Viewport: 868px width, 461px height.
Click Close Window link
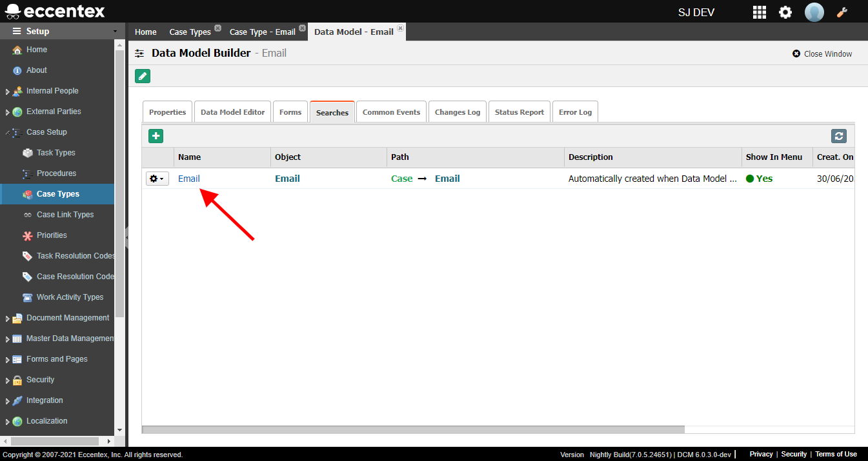(x=822, y=54)
